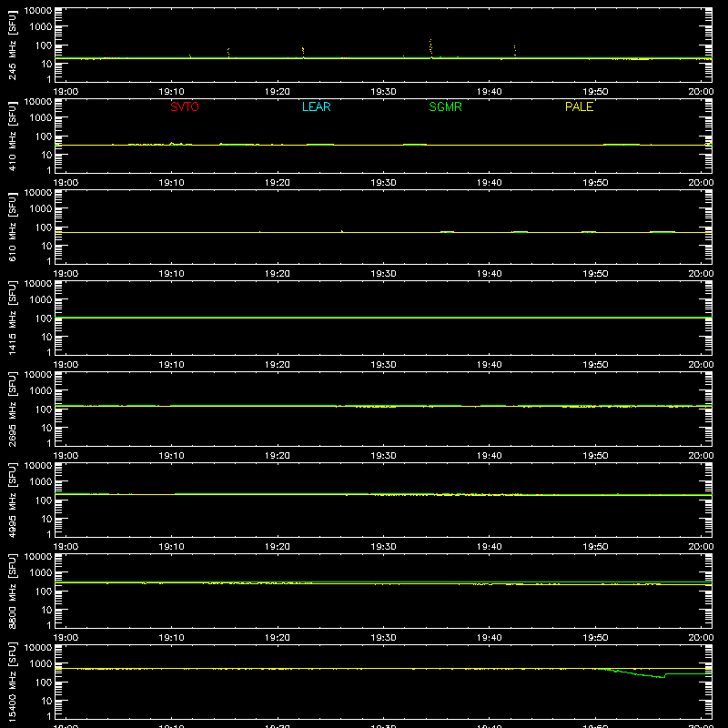Click the green SGMR station legend label
Screen dimensions: 728x728
(x=445, y=106)
